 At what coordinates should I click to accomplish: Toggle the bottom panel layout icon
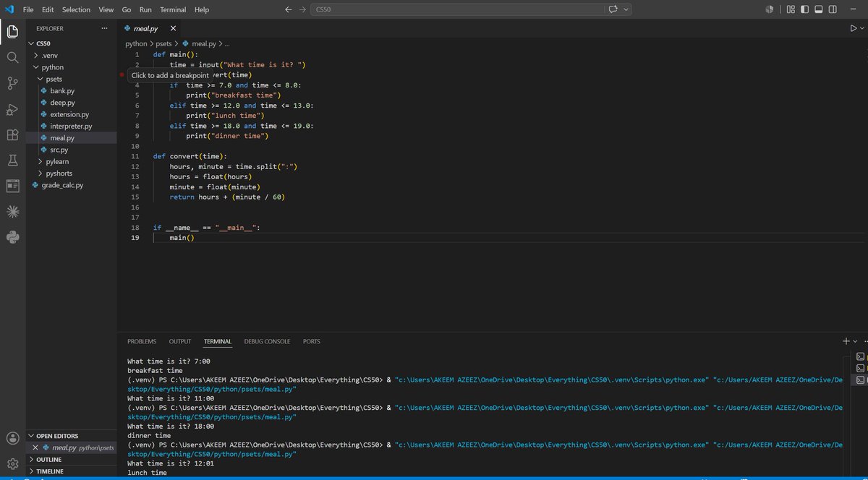coord(819,9)
